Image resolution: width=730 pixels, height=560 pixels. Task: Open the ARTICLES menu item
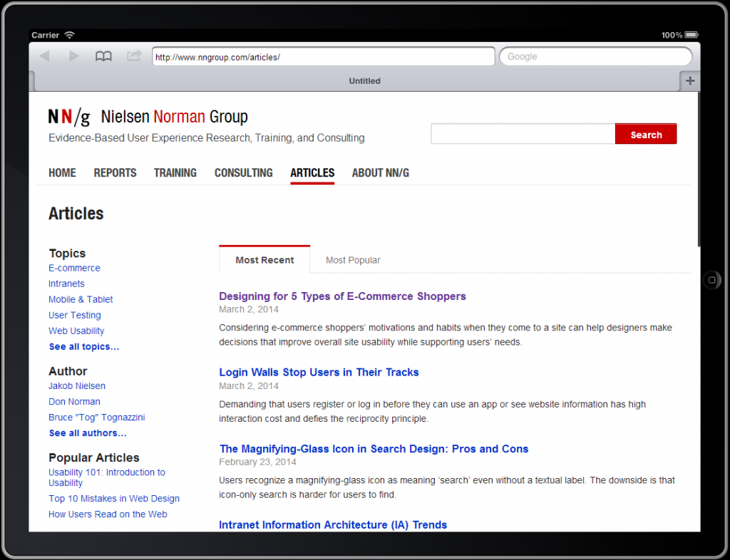tap(312, 173)
